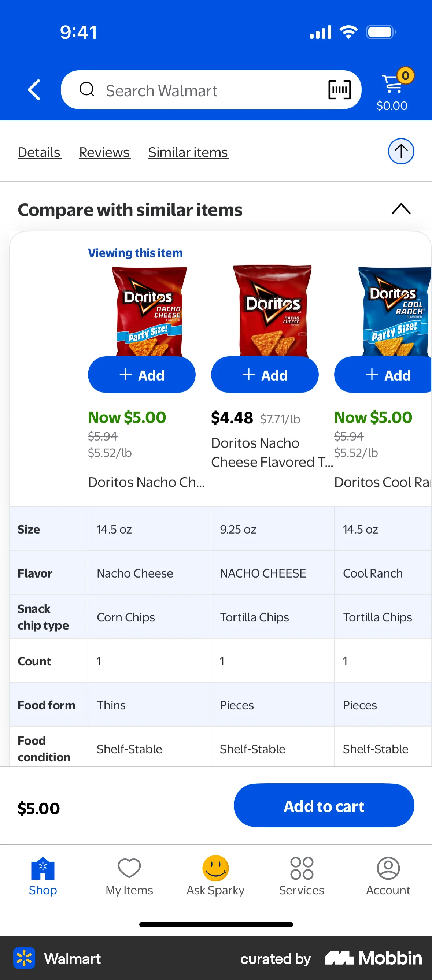View My Items favorites

click(129, 879)
